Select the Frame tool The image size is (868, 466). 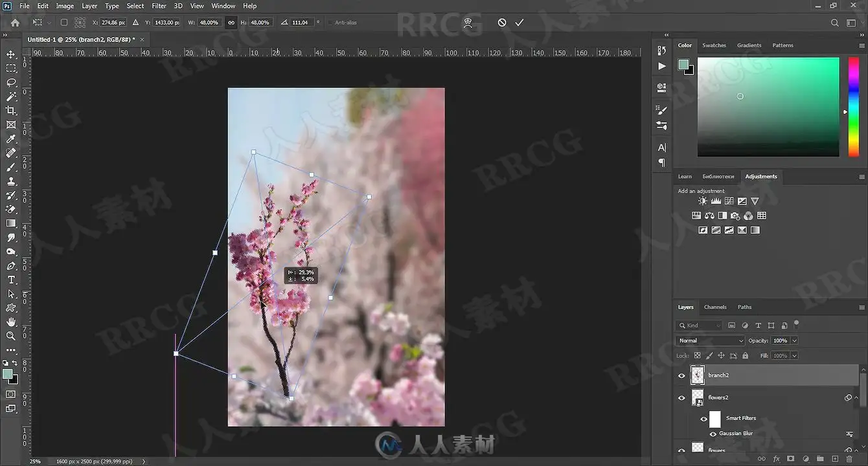click(x=11, y=125)
